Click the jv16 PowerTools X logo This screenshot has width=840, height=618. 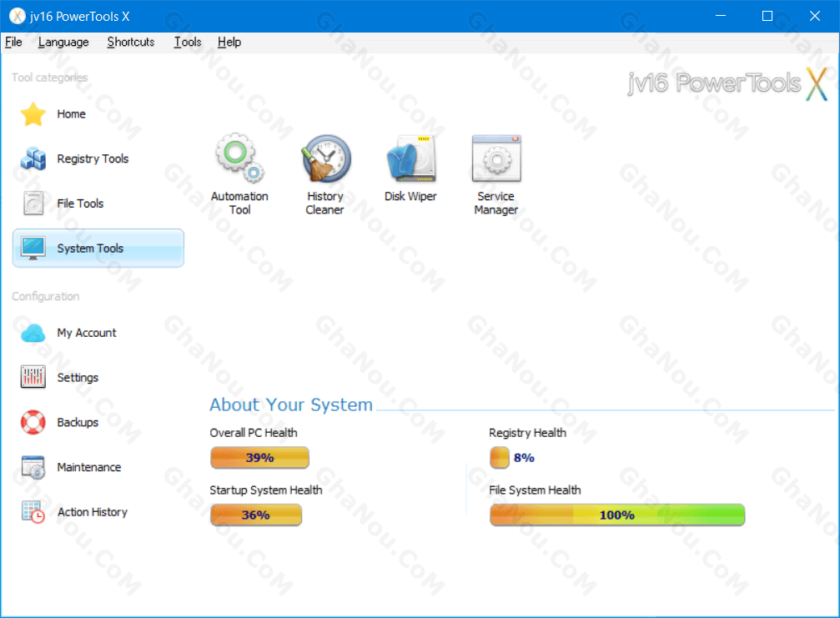728,83
